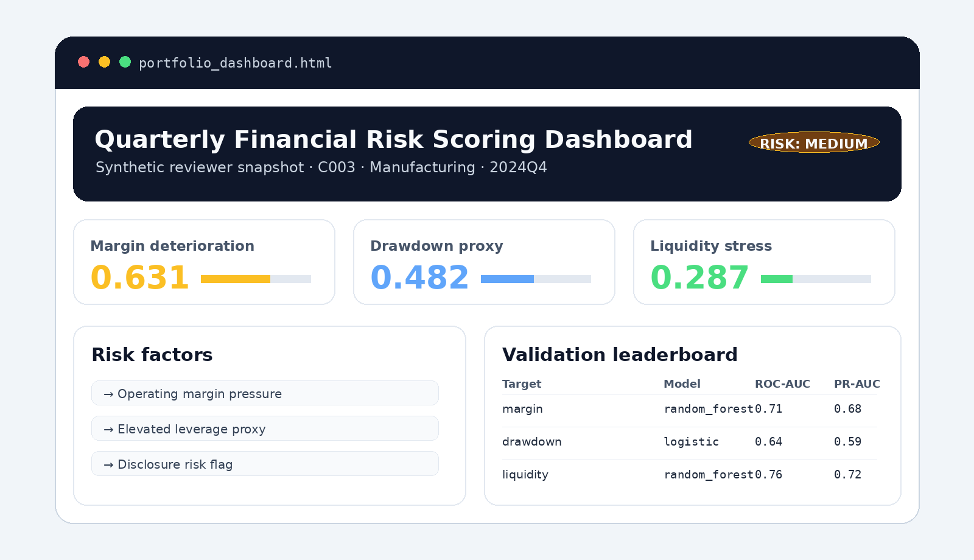Click the portfolio_dashboard.html title text

tap(236, 63)
